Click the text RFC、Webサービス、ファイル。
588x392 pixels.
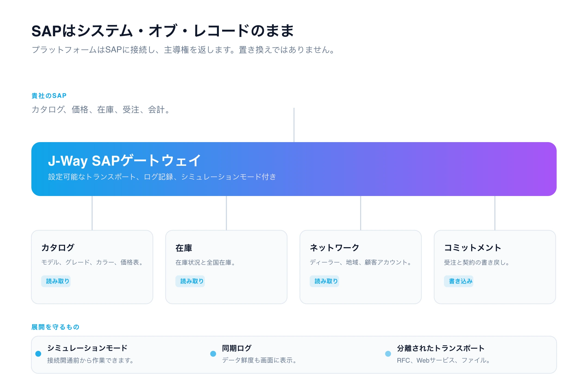click(x=443, y=360)
